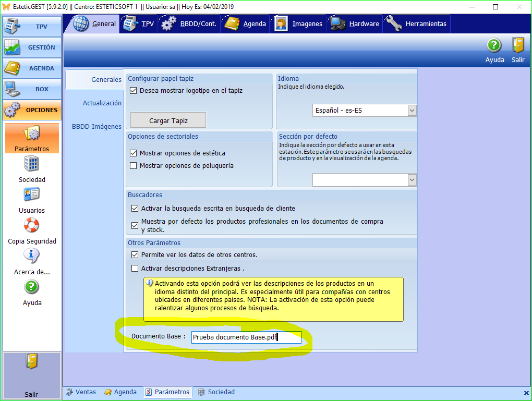The width and height of the screenshot is (532, 401).
Task: Click the 'Cargar Tapiz' button
Action: pos(168,120)
